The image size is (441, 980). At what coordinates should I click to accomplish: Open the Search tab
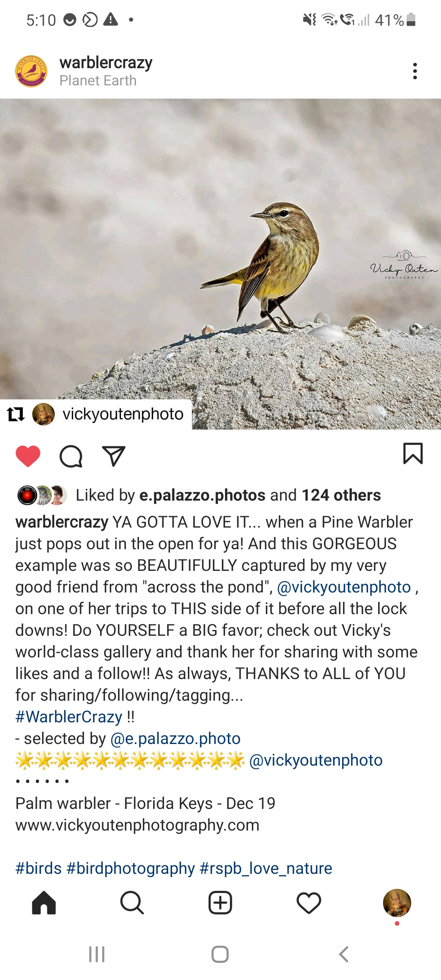(132, 903)
